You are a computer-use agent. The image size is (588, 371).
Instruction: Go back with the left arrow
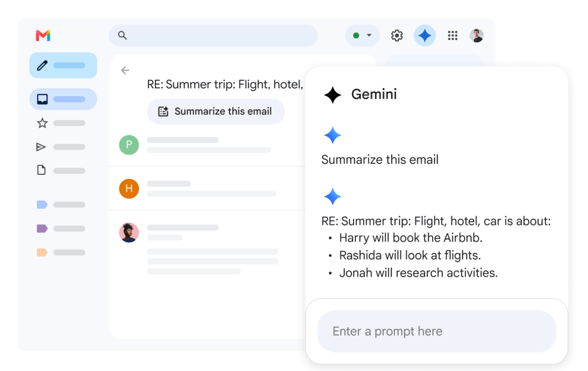click(125, 70)
